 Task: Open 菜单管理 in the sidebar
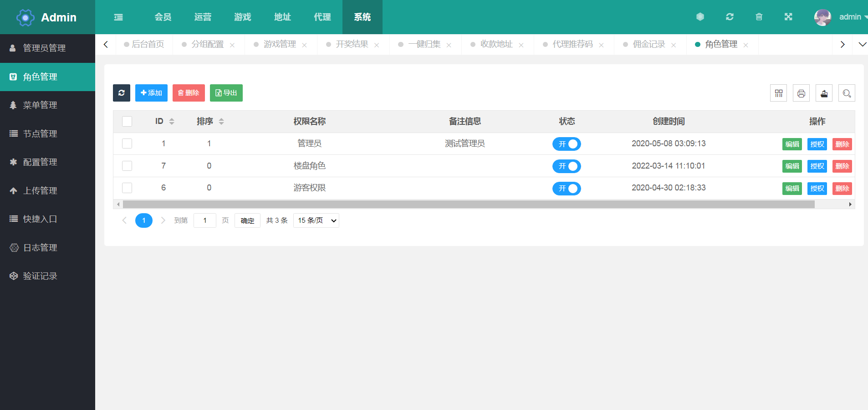(x=47, y=105)
